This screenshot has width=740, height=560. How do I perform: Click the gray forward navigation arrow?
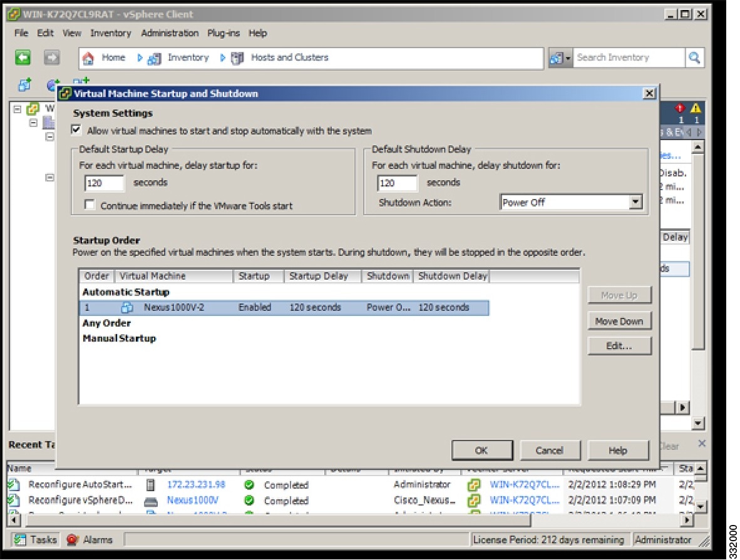pyautogui.click(x=51, y=58)
